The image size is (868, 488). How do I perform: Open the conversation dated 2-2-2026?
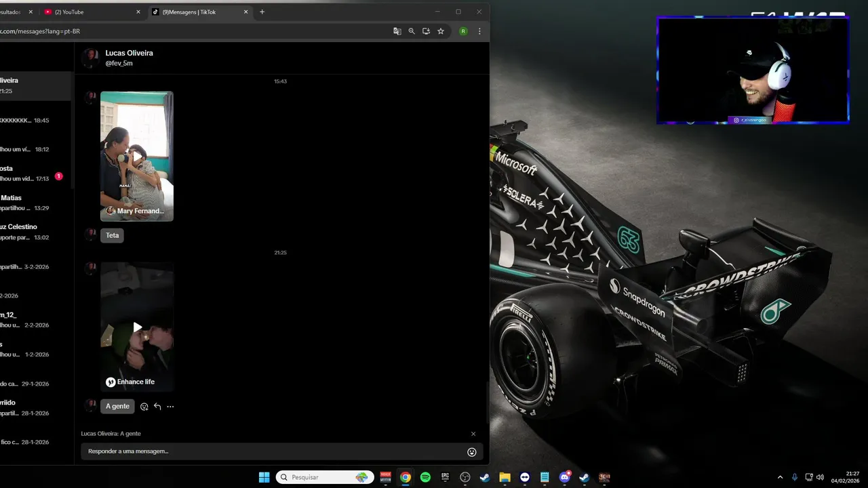(x=35, y=320)
